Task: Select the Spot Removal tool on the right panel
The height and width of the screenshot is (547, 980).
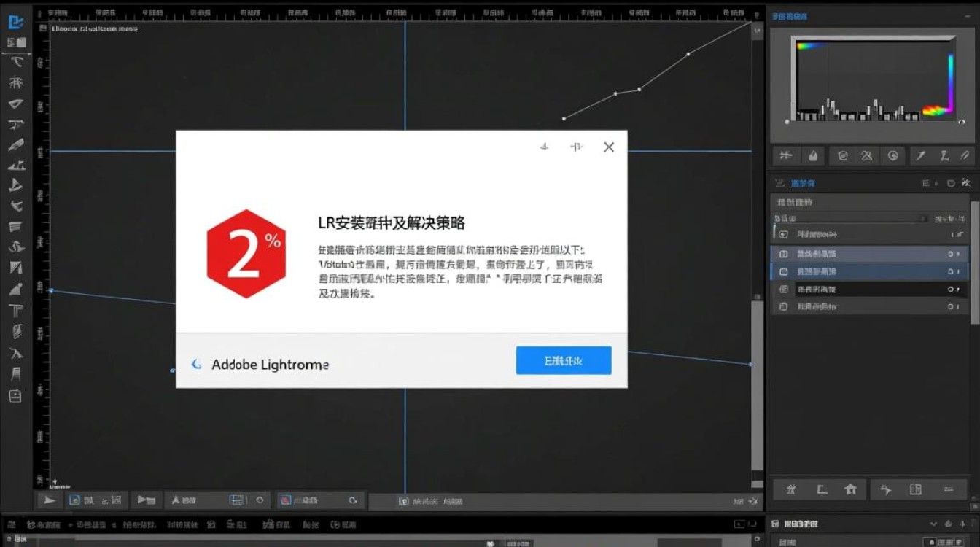Action: click(812, 155)
